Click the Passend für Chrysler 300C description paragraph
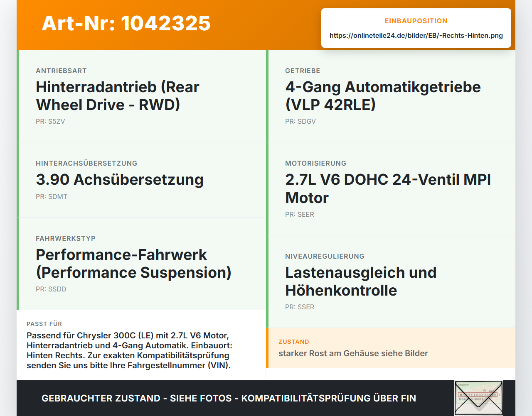The height and width of the screenshot is (416, 532). click(129, 350)
